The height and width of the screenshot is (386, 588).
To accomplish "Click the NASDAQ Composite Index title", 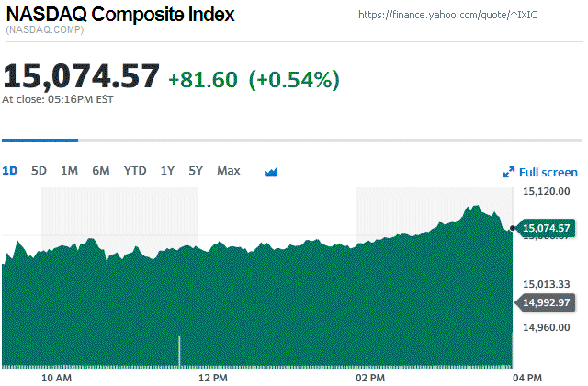I will coord(119,16).
